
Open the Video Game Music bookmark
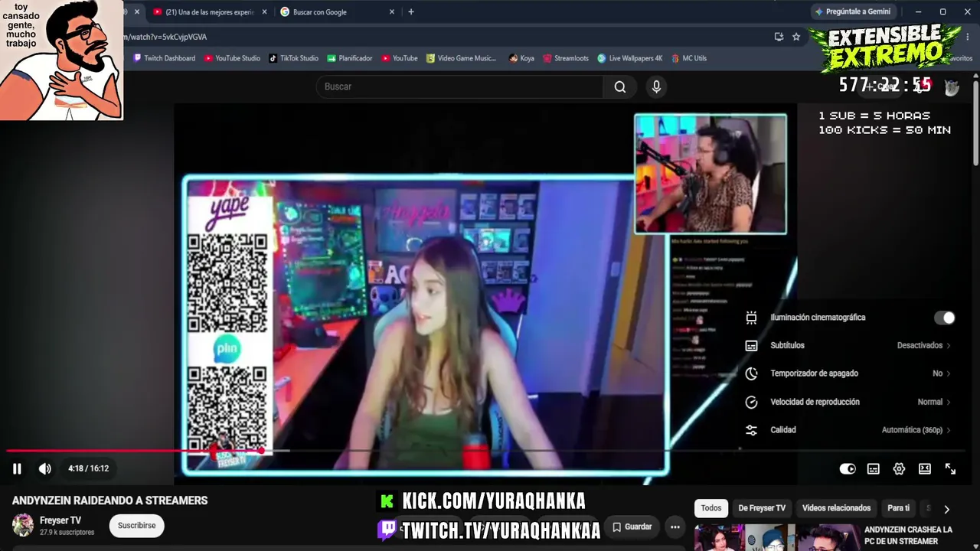462,58
